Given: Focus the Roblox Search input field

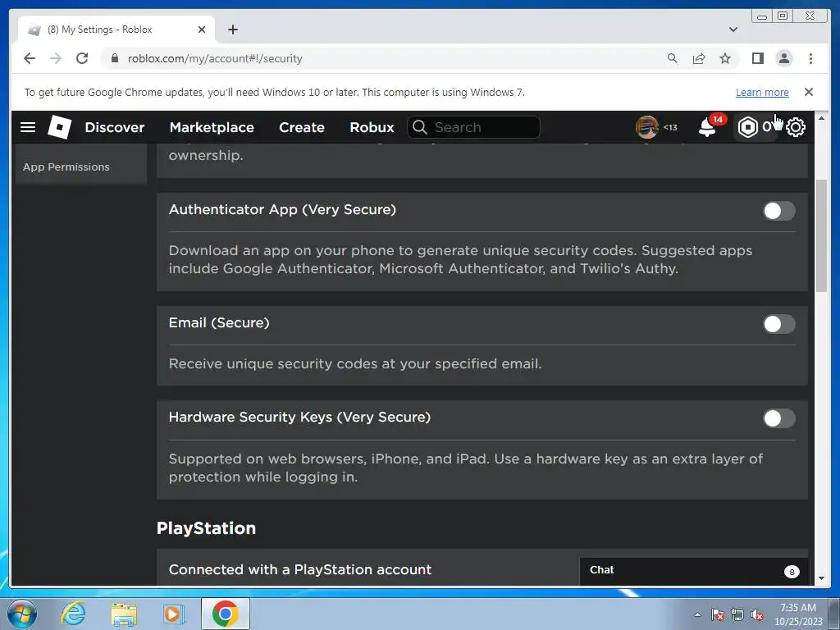Looking at the screenshot, I should click(x=473, y=127).
